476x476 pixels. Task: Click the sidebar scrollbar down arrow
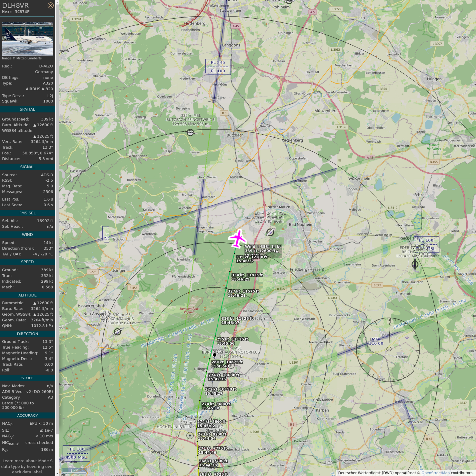[x=57, y=473]
